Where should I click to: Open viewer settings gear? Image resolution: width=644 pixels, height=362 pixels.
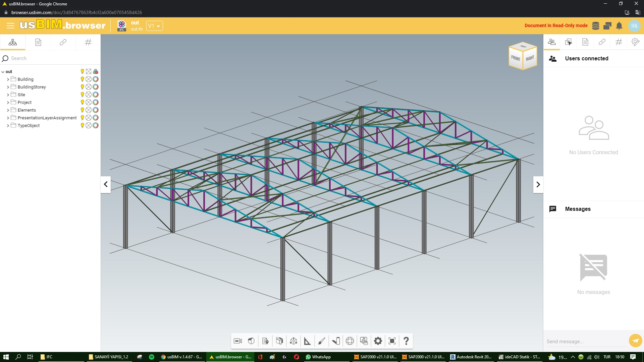pyautogui.click(x=378, y=341)
